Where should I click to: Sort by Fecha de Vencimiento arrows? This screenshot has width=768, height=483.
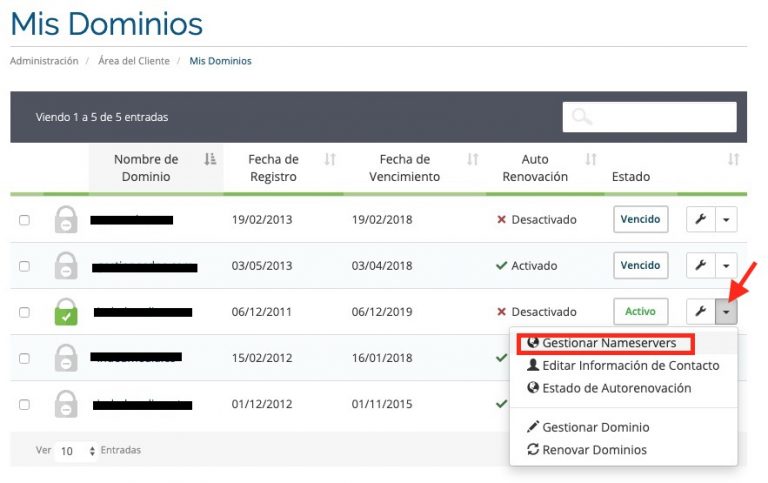click(x=473, y=159)
